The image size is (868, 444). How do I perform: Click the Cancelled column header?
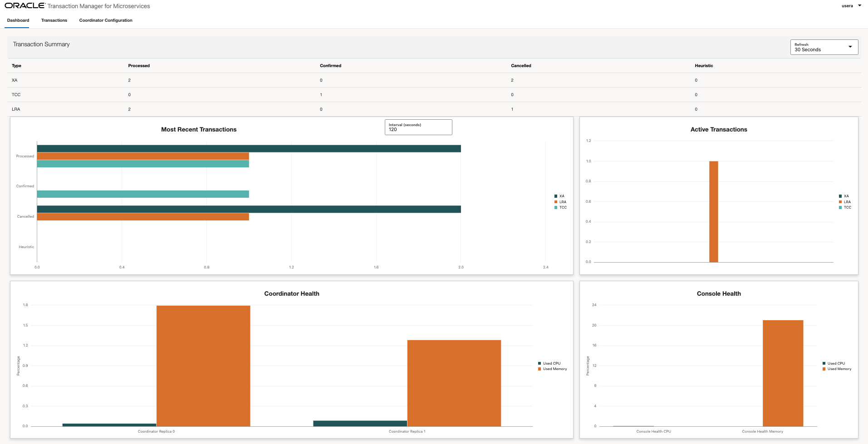pos(521,66)
